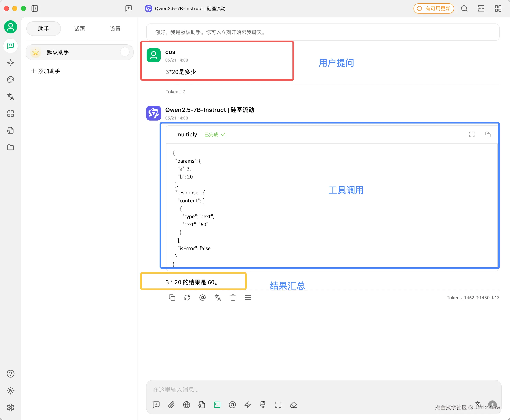Viewport: 510px width, 420px height.
Task: Toggle web search globe in input bar
Action: (187, 405)
